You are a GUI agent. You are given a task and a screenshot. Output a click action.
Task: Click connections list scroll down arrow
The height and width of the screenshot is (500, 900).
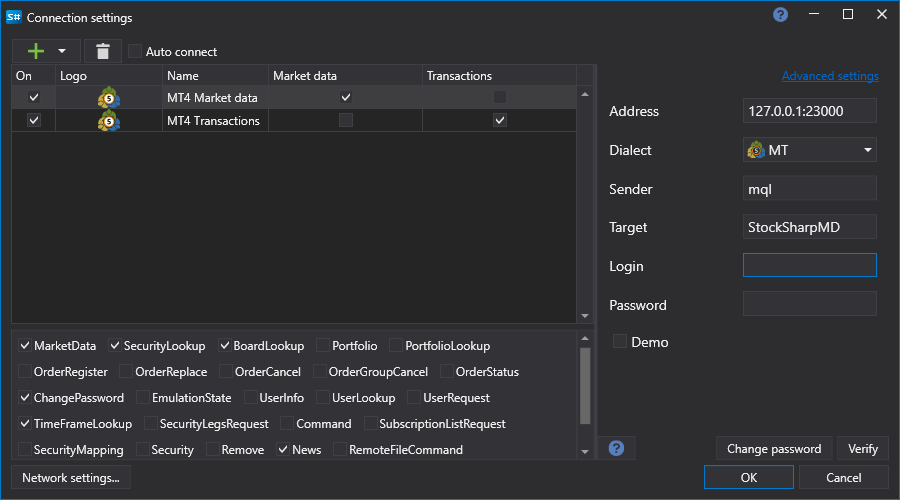tap(585, 316)
